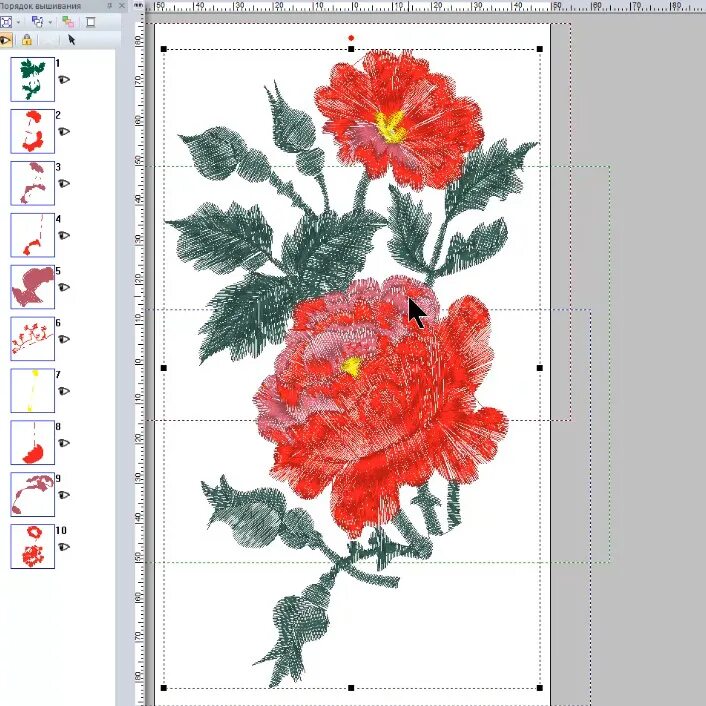Click the yellow center of the upper flower
The image size is (706, 706).
[390, 127]
